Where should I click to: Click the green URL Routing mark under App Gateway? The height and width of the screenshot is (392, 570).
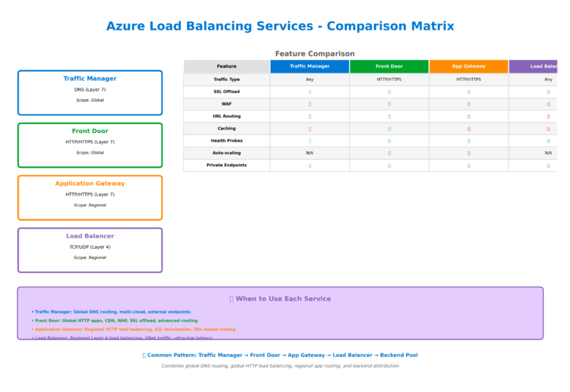tap(468, 117)
